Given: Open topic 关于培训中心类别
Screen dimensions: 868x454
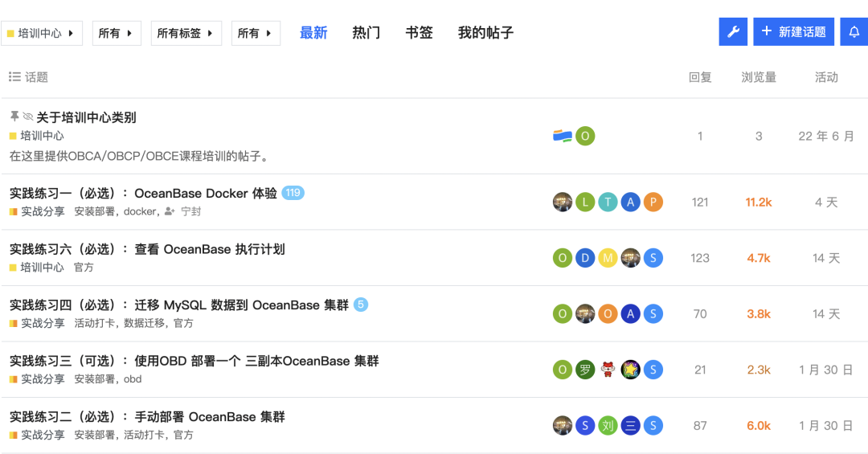Looking at the screenshot, I should 86,117.
